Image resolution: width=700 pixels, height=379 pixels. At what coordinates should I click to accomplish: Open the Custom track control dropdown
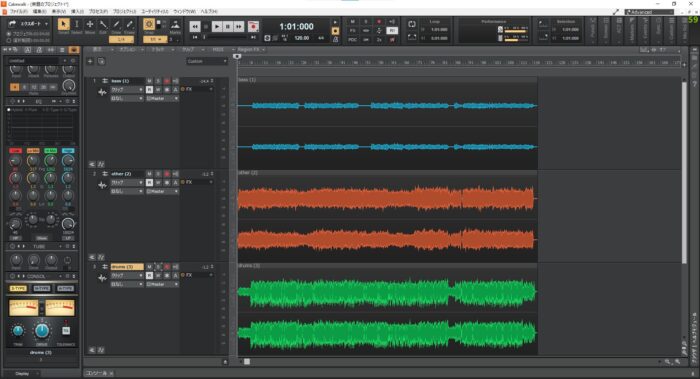click(x=207, y=61)
